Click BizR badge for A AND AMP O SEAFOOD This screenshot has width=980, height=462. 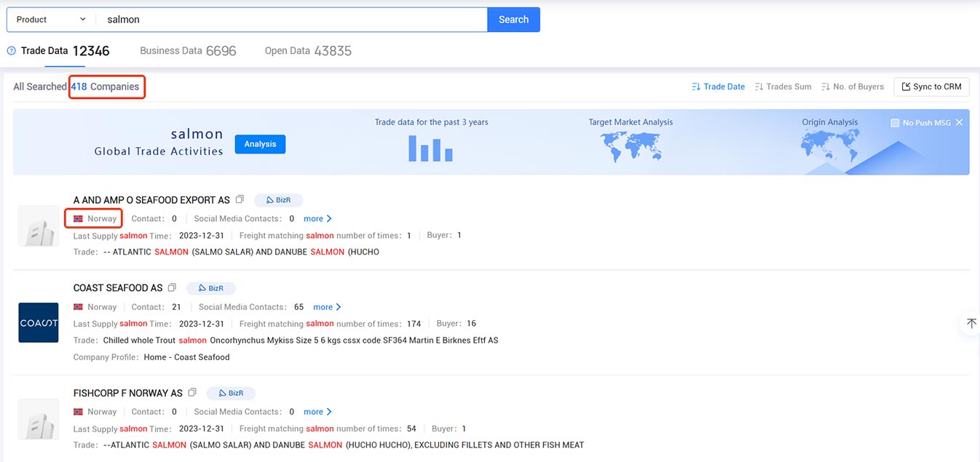[x=278, y=200]
